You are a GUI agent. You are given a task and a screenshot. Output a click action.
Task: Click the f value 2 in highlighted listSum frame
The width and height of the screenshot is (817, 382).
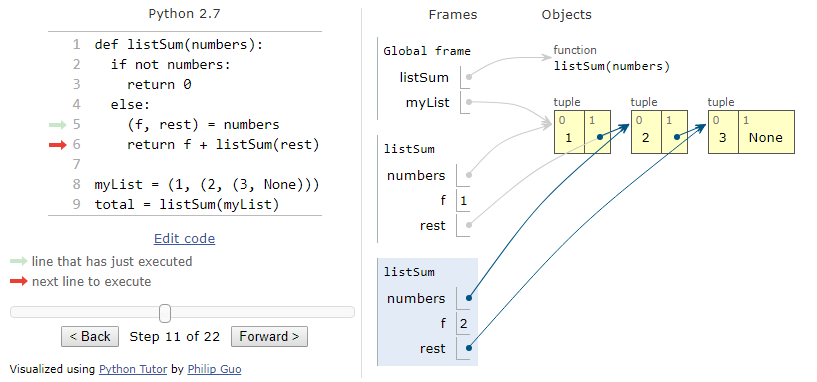(x=463, y=324)
